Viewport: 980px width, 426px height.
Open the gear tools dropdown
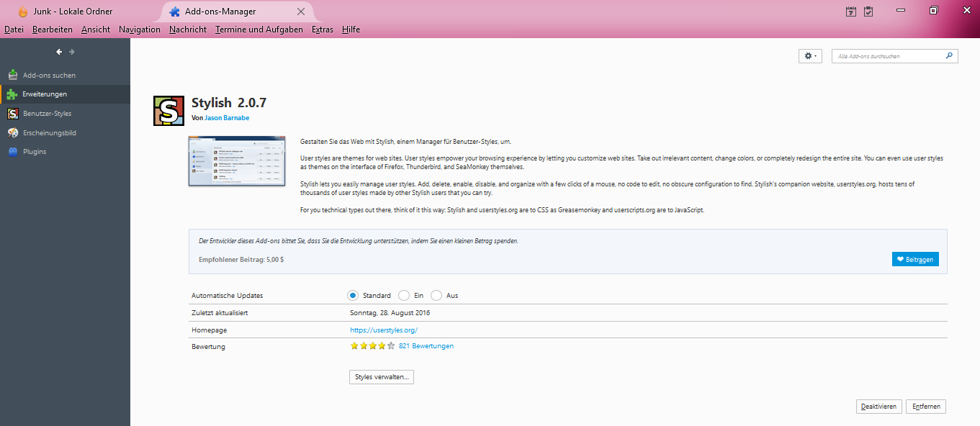tap(810, 56)
